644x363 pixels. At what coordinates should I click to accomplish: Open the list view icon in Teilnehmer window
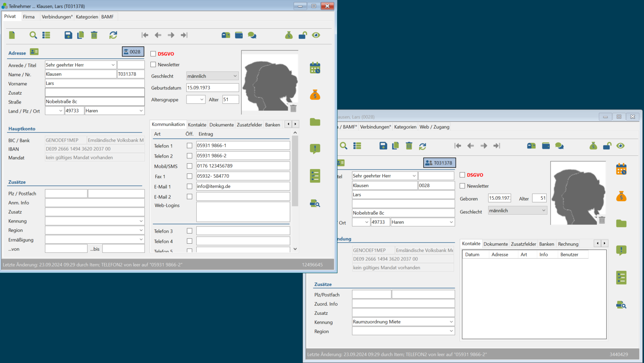coord(46,35)
